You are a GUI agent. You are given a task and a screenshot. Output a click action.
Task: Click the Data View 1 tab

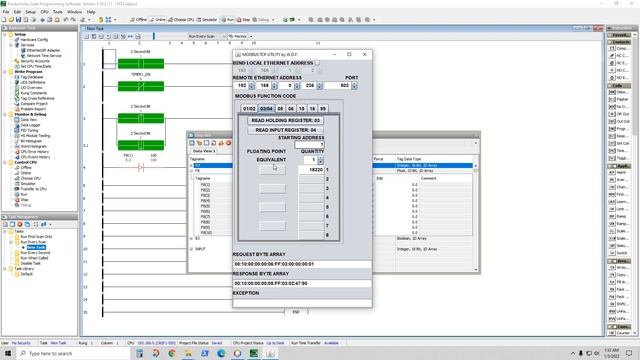click(x=204, y=151)
